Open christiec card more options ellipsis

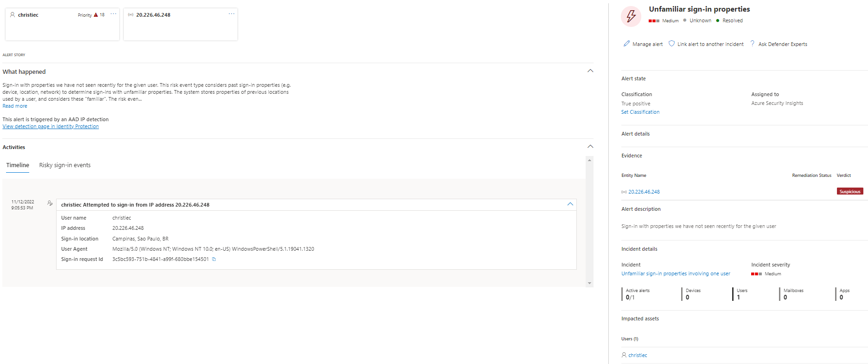[113, 14]
